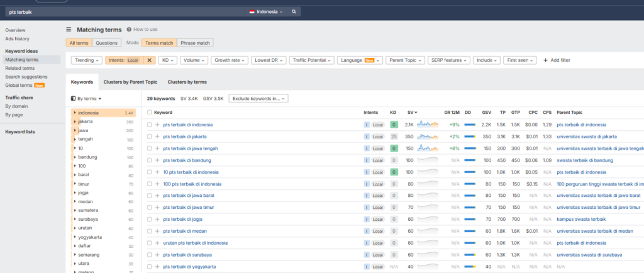Open the Volume filter dropdown

(x=194, y=60)
